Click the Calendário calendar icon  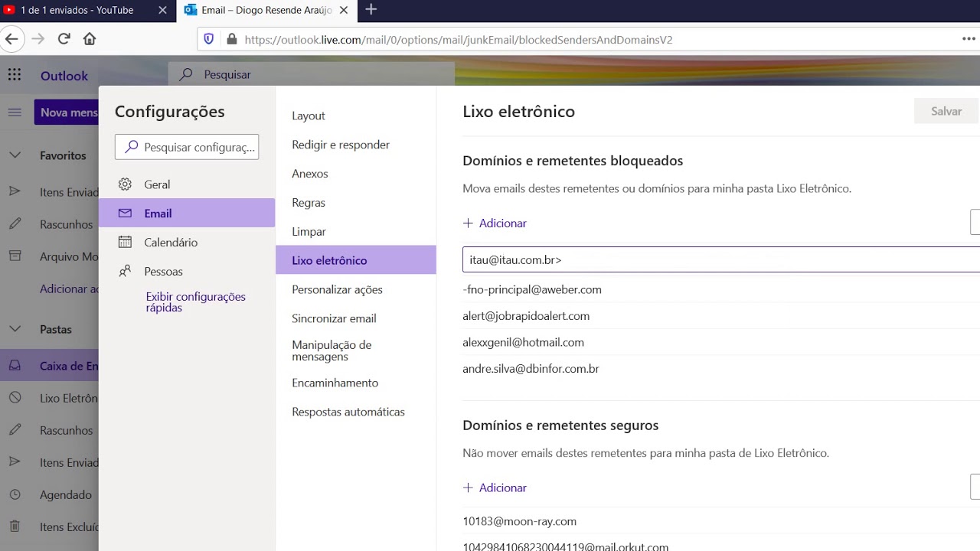(125, 243)
